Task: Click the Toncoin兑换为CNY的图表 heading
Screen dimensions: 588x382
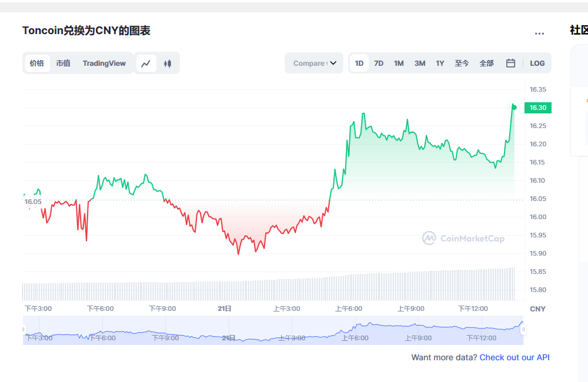Action: [86, 31]
